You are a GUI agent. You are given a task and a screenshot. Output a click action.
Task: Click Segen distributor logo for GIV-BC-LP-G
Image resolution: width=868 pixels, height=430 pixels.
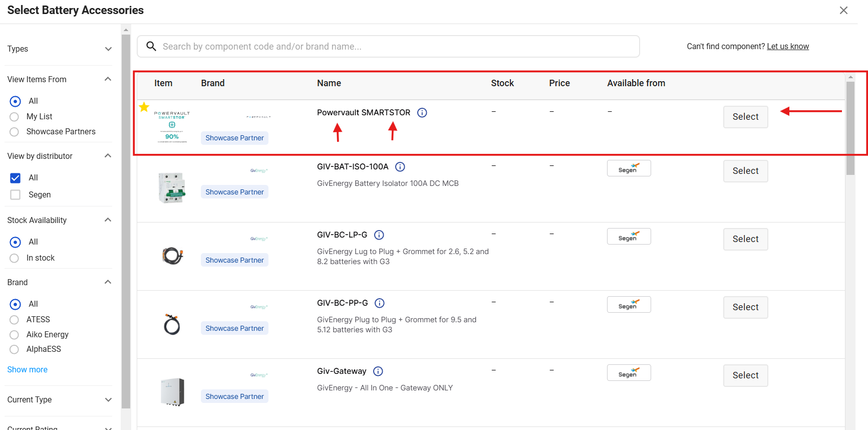point(629,237)
